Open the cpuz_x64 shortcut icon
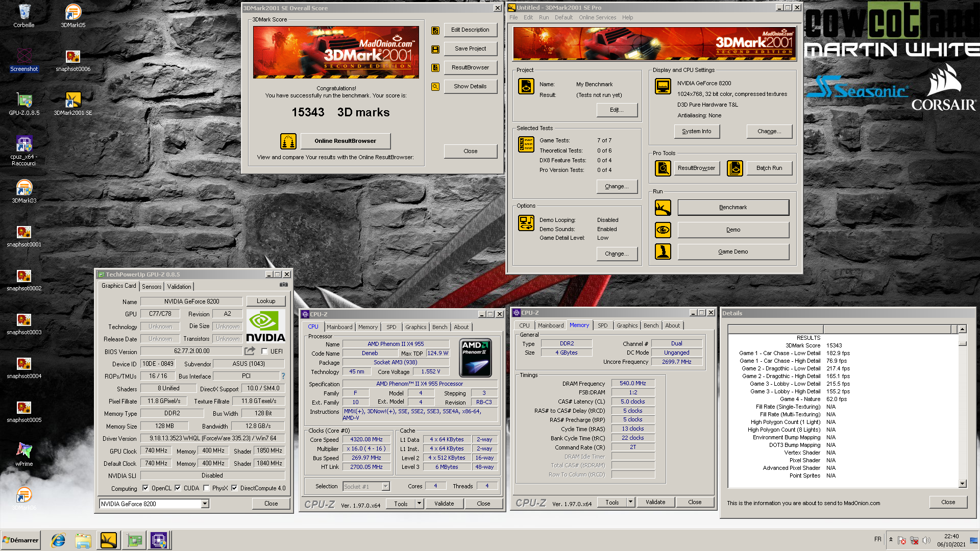 click(x=24, y=150)
